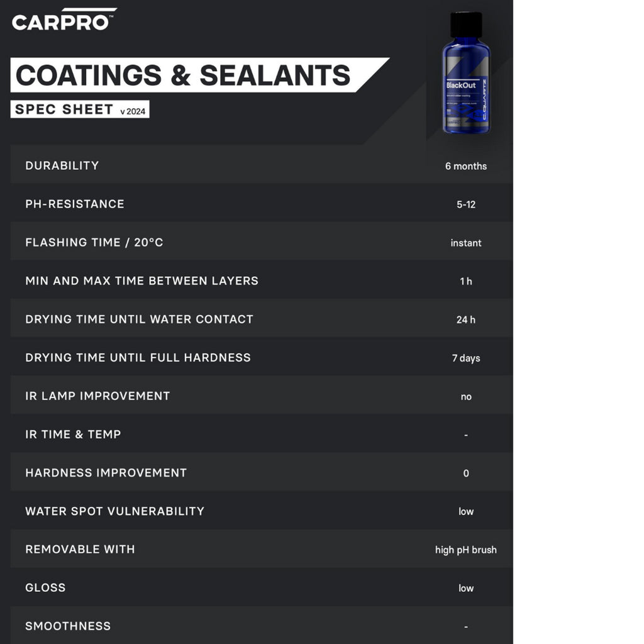Select the IR Lamp Improvement label

[97, 396]
